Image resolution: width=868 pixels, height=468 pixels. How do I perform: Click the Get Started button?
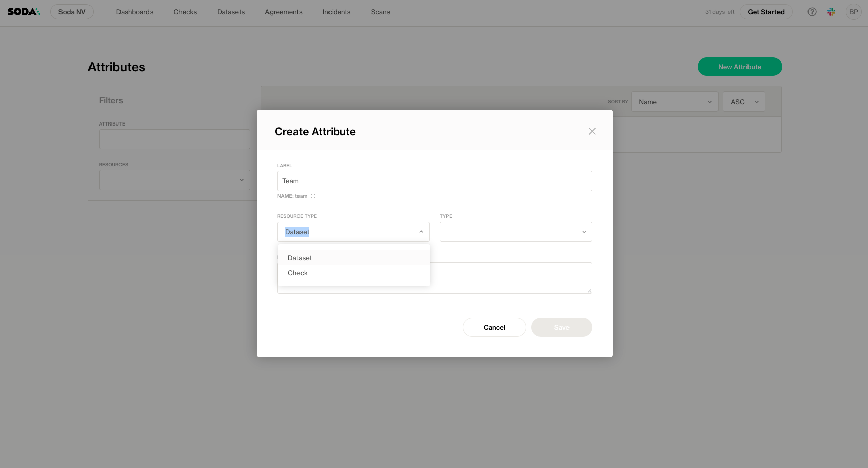[766, 12]
